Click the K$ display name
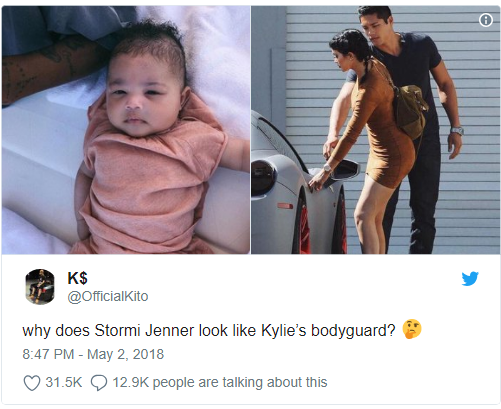Screen dimensions: 501x409 click(x=77, y=278)
